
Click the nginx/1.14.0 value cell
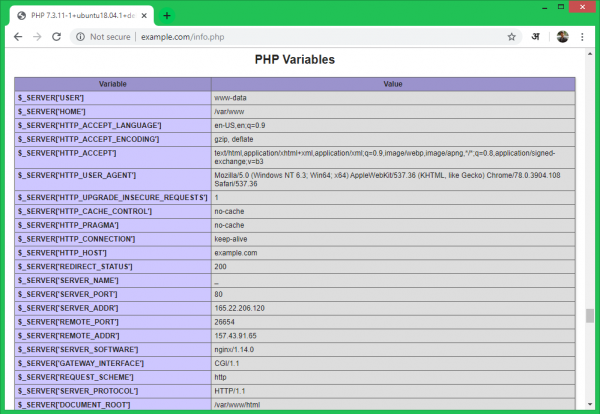pyautogui.click(x=237, y=347)
